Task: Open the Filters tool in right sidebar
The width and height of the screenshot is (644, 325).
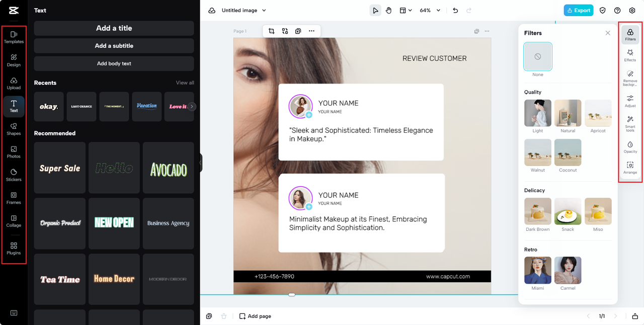Action: point(630,35)
